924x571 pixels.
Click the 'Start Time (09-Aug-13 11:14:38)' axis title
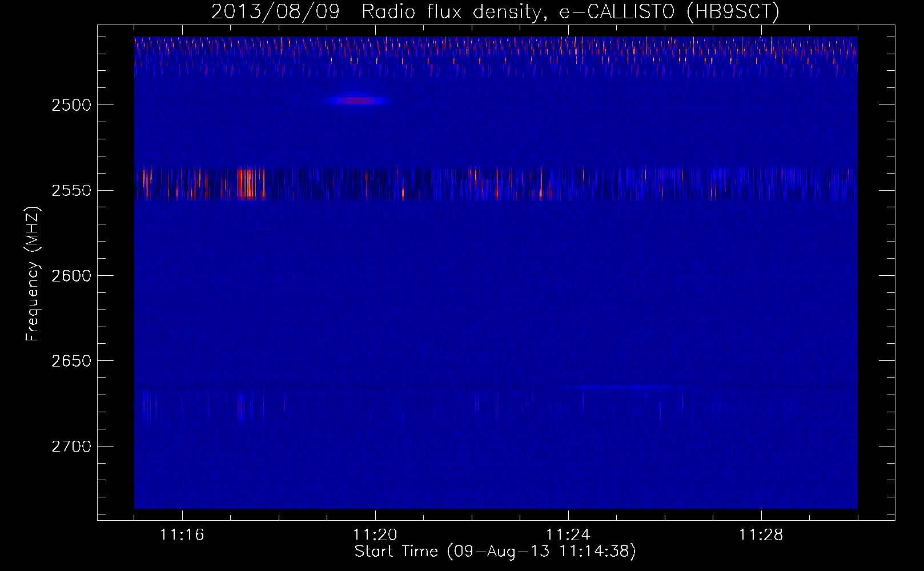(x=495, y=552)
